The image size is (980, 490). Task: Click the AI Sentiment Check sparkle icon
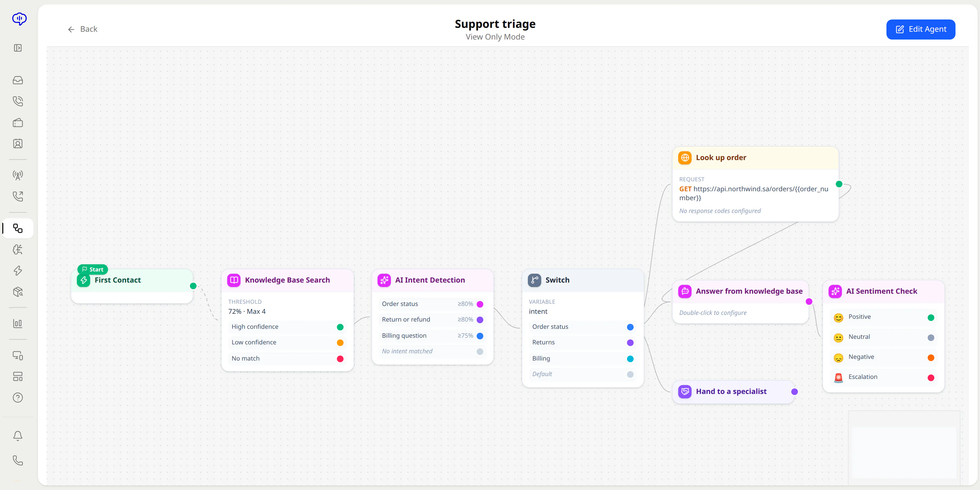click(835, 291)
